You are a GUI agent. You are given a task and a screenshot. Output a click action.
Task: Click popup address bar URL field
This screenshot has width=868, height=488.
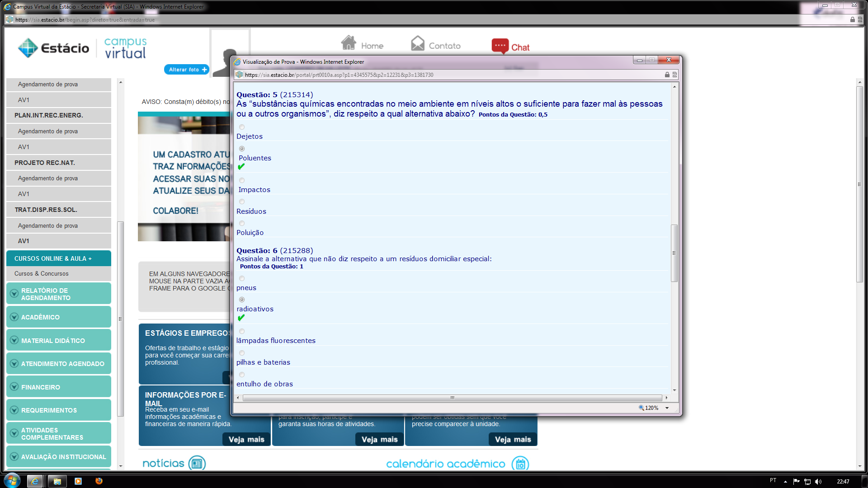pyautogui.click(x=452, y=75)
